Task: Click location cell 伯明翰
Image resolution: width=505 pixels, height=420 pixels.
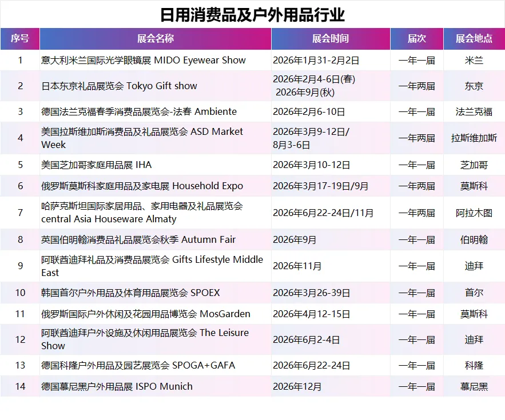Action: coord(474,240)
